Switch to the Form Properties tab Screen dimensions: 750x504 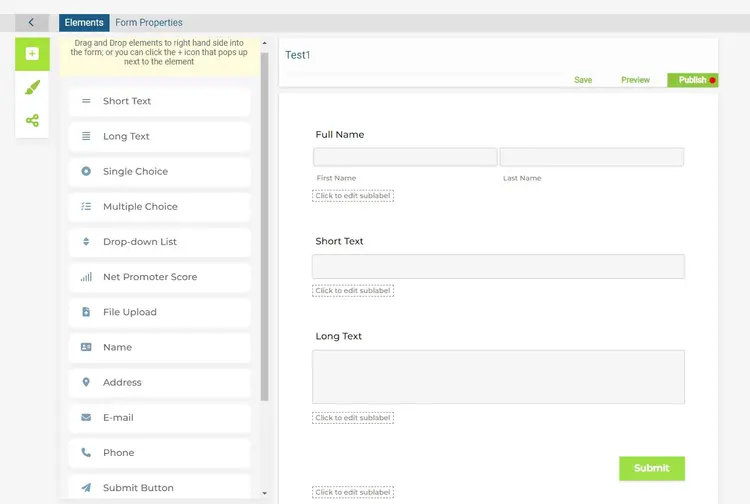click(x=149, y=22)
